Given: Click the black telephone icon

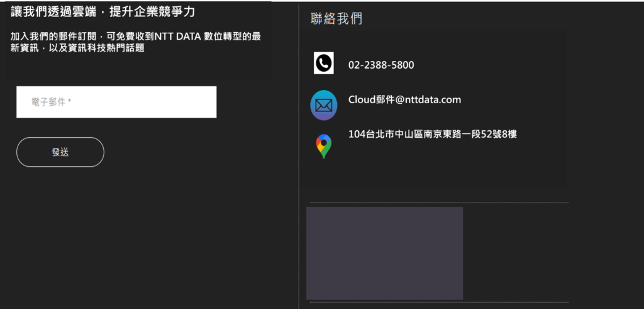Looking at the screenshot, I should click(323, 64).
